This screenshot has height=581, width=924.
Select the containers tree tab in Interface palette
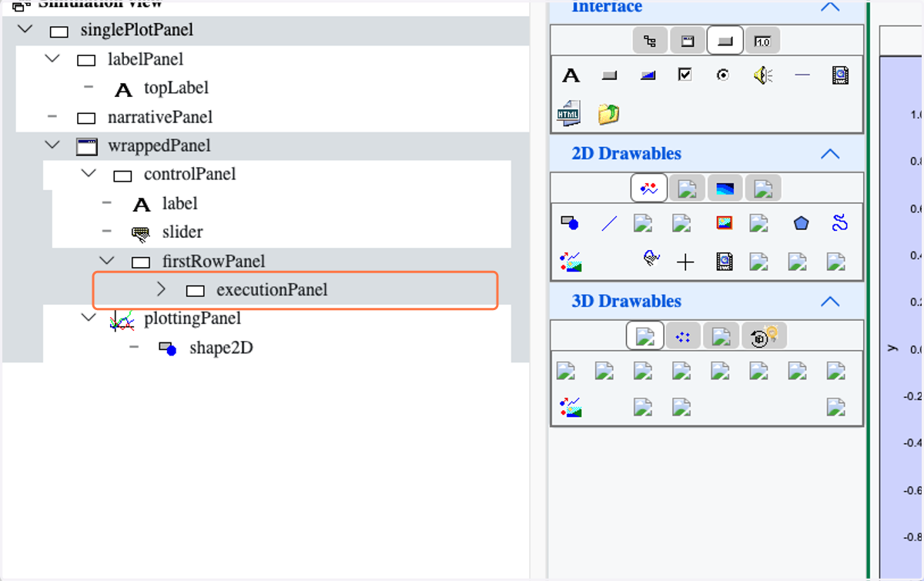(x=650, y=41)
